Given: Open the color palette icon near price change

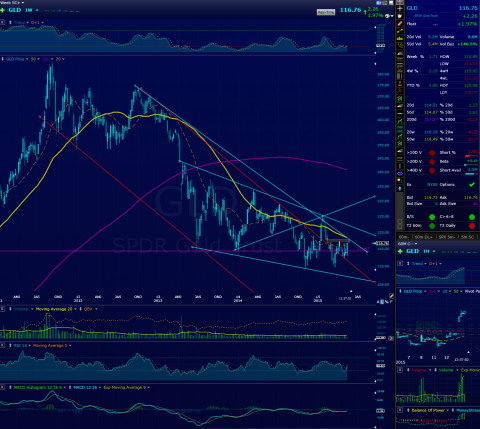Looking at the screenshot, I should (x=388, y=16).
